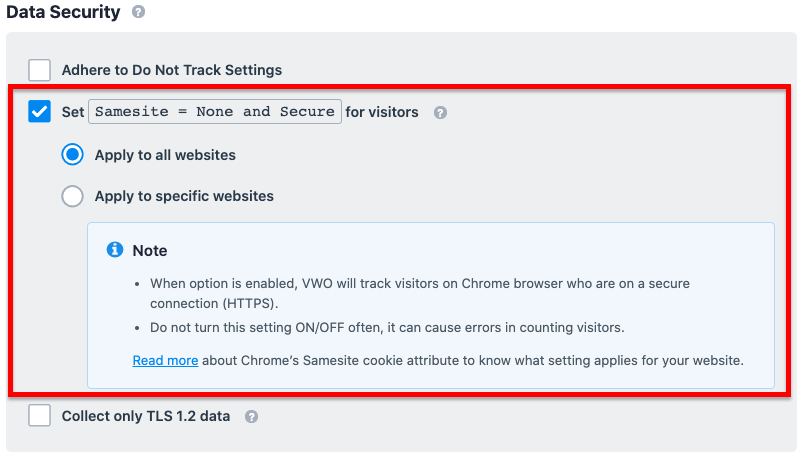810x459 pixels.
Task: Click the Data Security heading
Action: (63, 12)
